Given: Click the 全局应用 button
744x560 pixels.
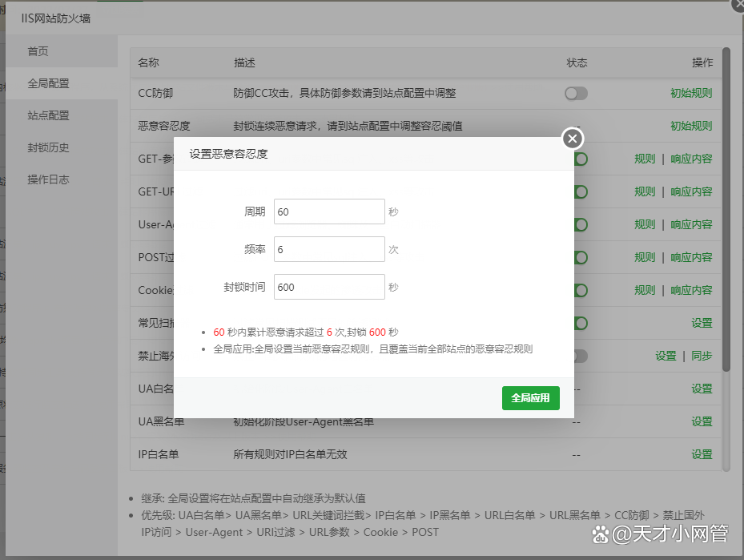Looking at the screenshot, I should click(530, 397).
